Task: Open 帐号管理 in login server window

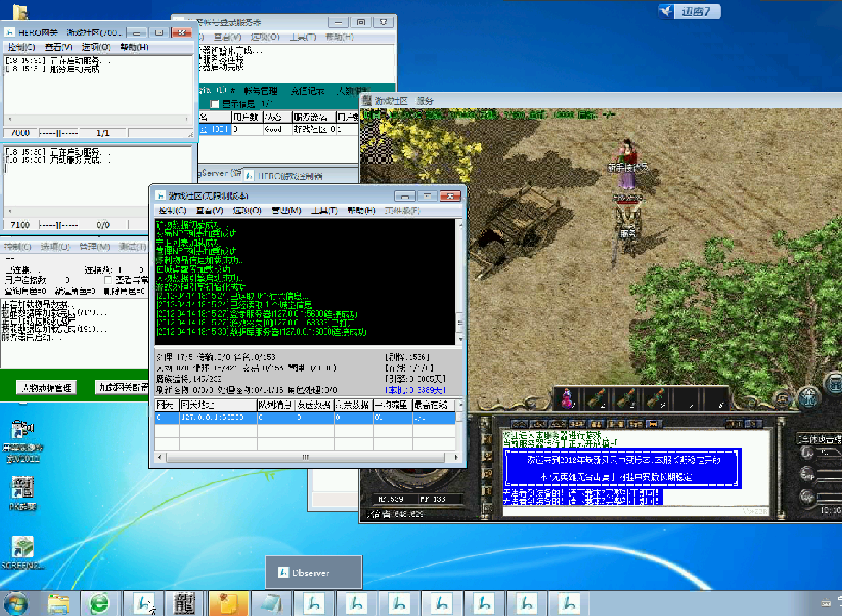Action: (x=260, y=91)
